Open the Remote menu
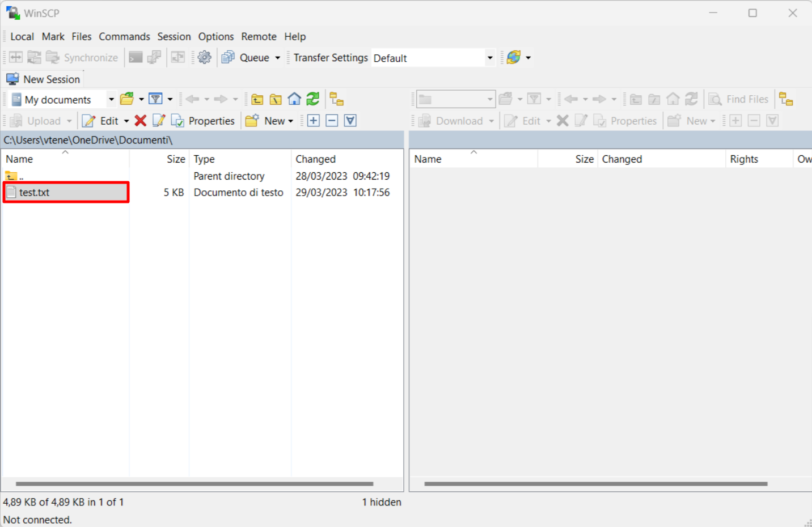 [x=259, y=36]
